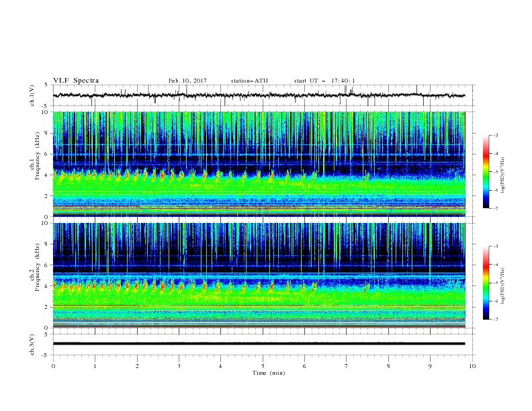Select the ch.2 color bar "log(PSD)(V²/Hz)" label
This screenshot has width=532, height=411.
[x=502, y=286]
